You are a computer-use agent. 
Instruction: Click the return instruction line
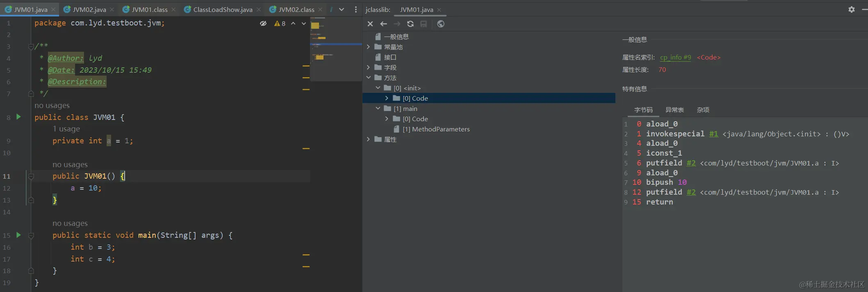click(x=659, y=202)
